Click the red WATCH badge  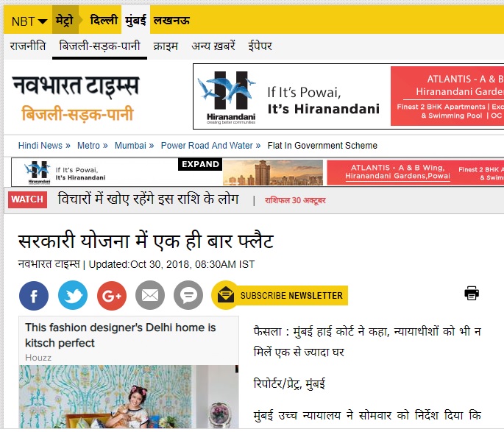(x=28, y=199)
